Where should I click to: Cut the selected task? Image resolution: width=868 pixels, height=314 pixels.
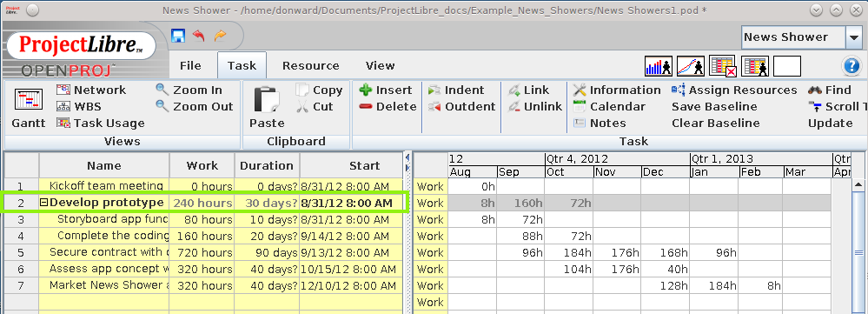click(x=315, y=106)
